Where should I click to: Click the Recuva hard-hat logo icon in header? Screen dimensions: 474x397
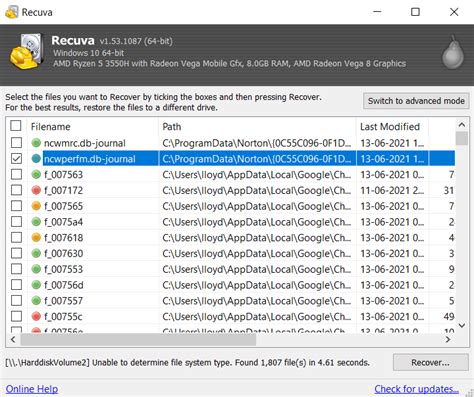[27, 52]
